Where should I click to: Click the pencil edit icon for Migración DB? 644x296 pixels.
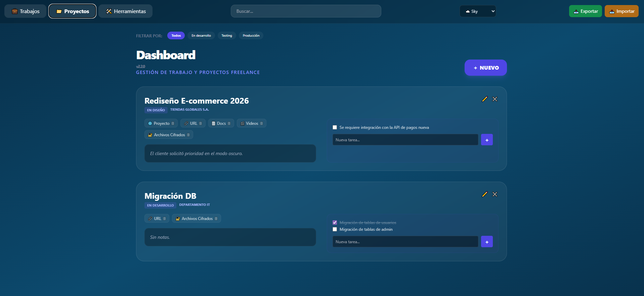(x=484, y=194)
